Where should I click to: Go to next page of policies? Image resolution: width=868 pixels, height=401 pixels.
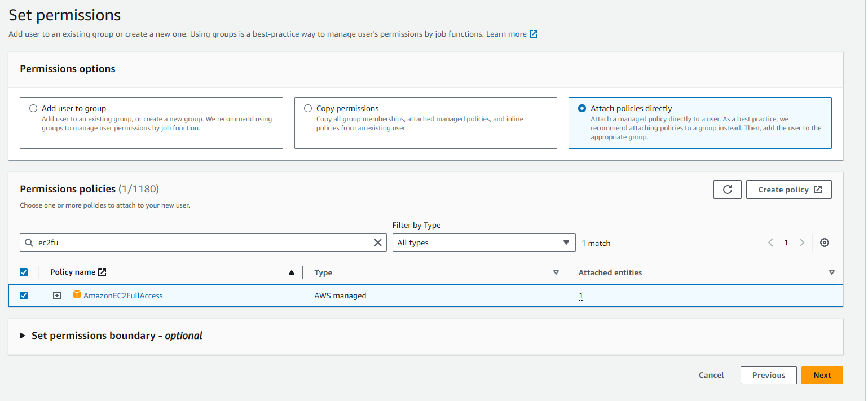(801, 243)
